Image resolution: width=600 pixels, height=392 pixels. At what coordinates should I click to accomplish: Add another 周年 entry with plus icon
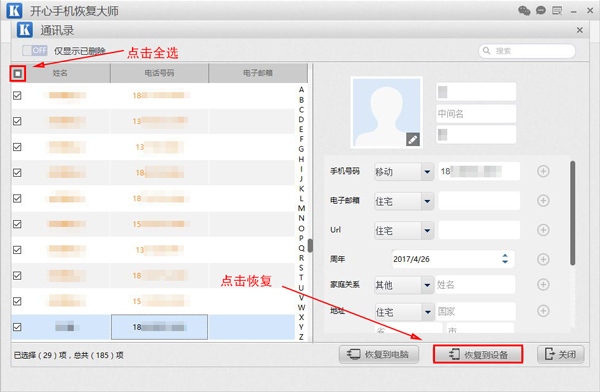(543, 259)
